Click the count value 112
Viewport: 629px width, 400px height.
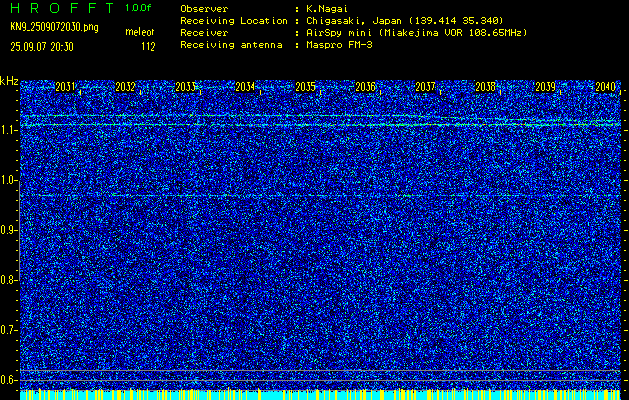point(148,47)
